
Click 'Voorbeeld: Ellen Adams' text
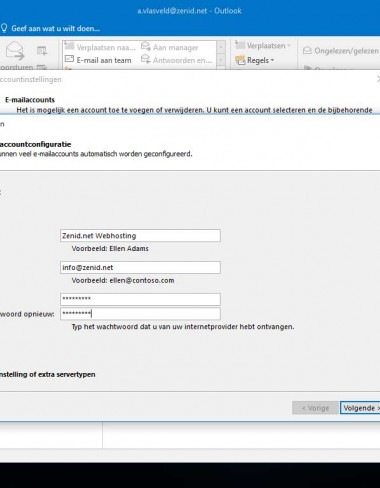[x=110, y=249]
